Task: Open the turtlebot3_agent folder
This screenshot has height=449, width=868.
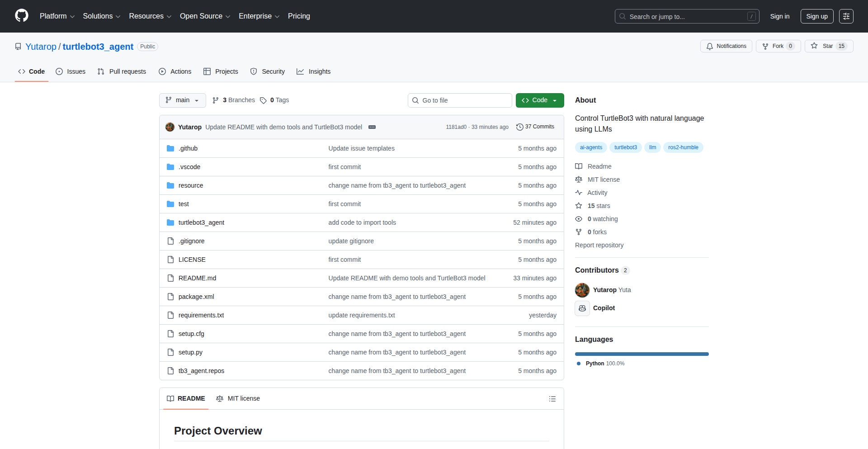Action: click(x=201, y=222)
